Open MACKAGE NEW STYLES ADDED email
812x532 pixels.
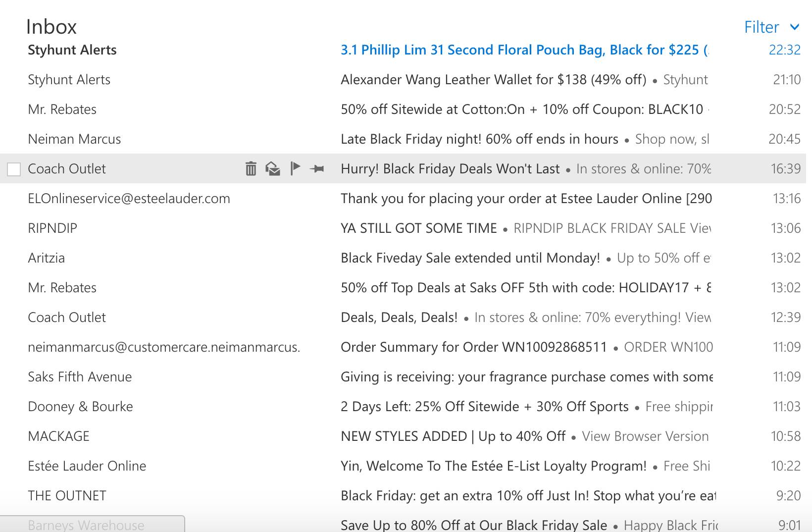(453, 436)
